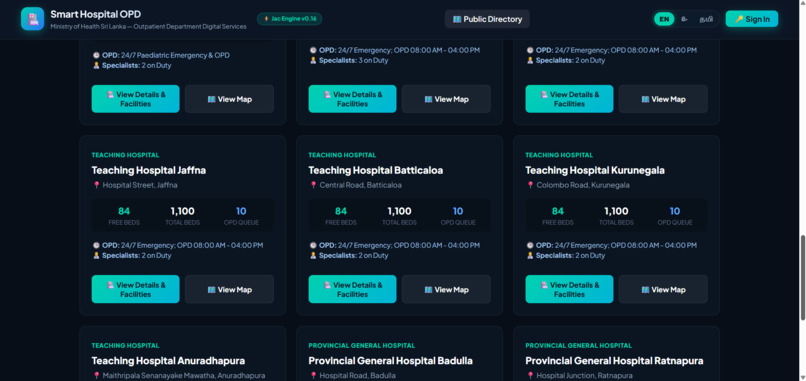The image size is (806, 381).
Task: Click the pin icon beside Maithripala Senanayake Mawatha
Action: [96, 376]
